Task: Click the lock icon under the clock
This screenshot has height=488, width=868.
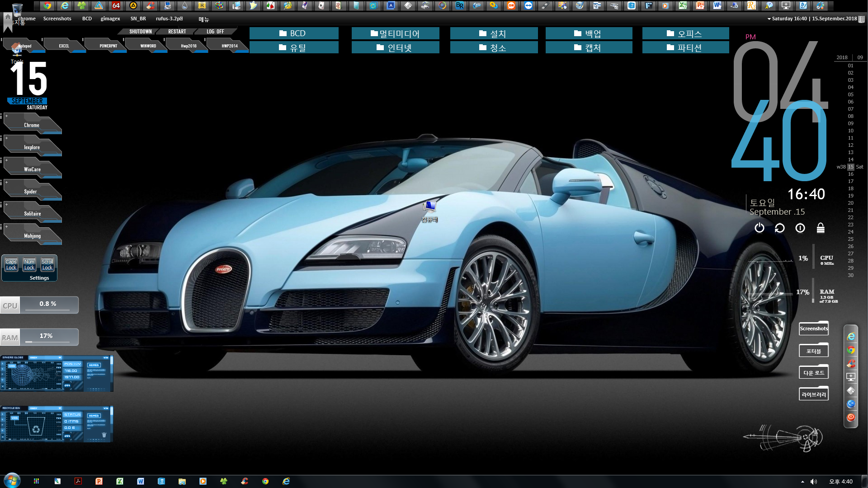Action: click(x=821, y=228)
